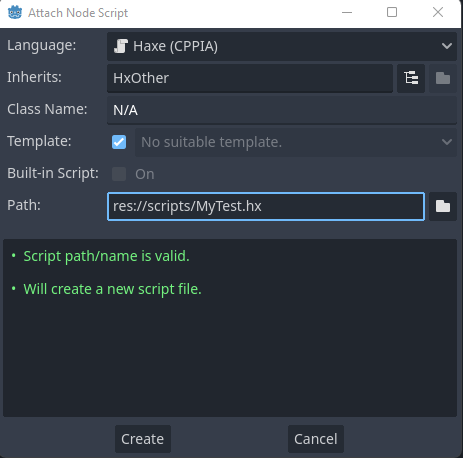Screen dimensions: 463x458
Task: Click the Inherits field containing HxOther
Action: coord(250,78)
